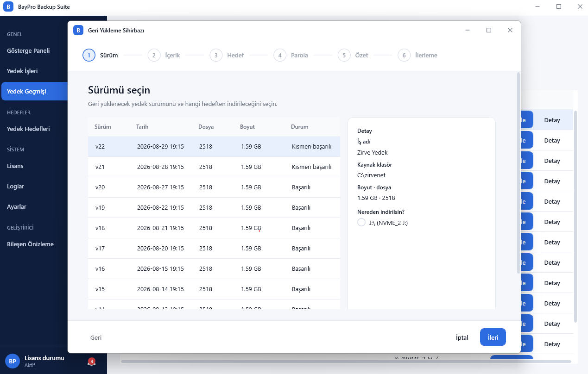Click Başarılı status of v19

301,208
